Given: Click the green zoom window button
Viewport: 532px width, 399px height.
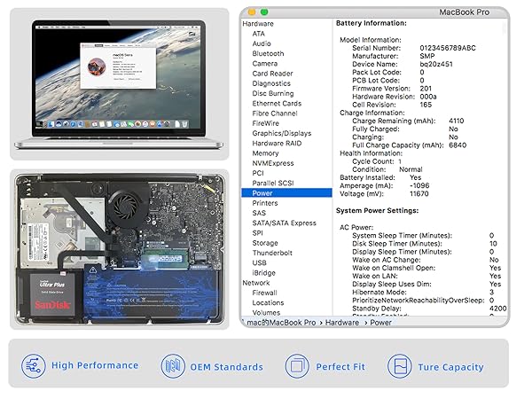Looking at the screenshot, I should pyautogui.click(x=264, y=12).
